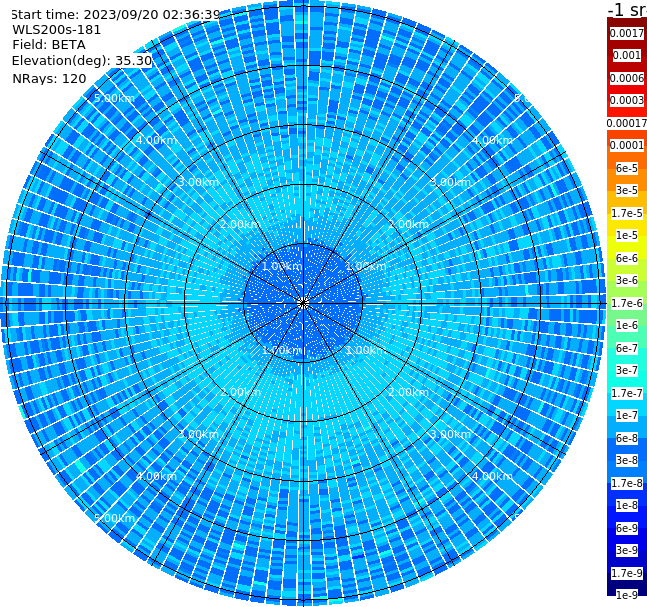Select the Field: BETA label
This screenshot has width=647, height=607.
(x=49, y=45)
